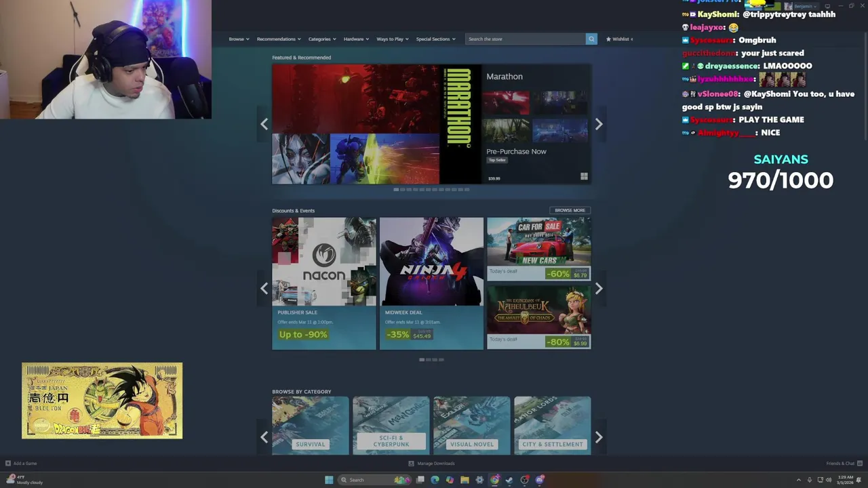Click the Add a Game plus icon
This screenshot has width=868, height=488.
click(x=8, y=464)
